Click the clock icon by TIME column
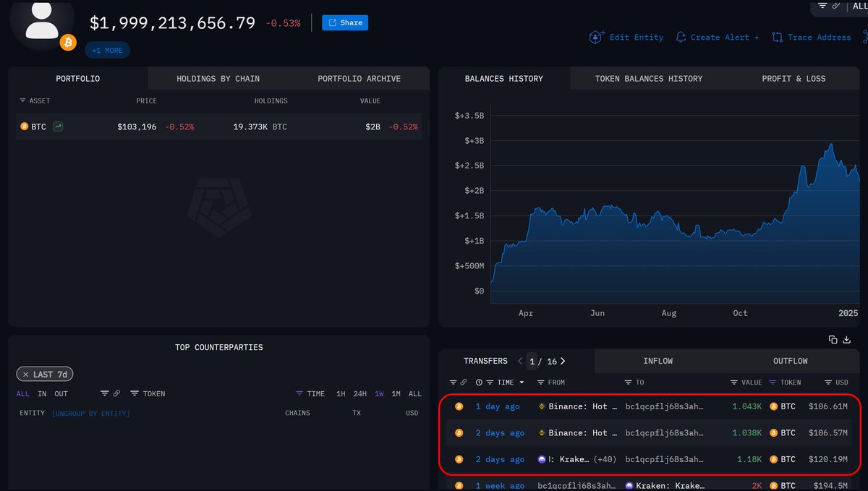The height and width of the screenshot is (491, 868). coord(479,382)
